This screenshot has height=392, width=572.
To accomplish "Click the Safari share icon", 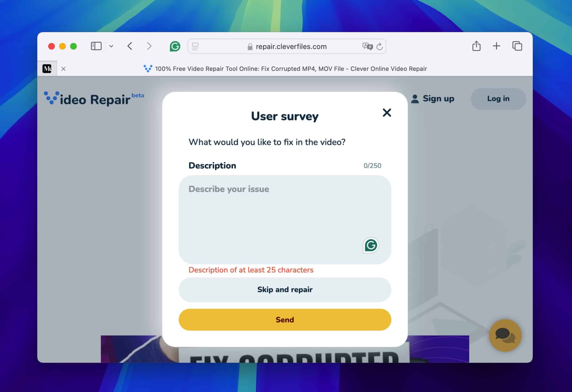I will coord(477,46).
